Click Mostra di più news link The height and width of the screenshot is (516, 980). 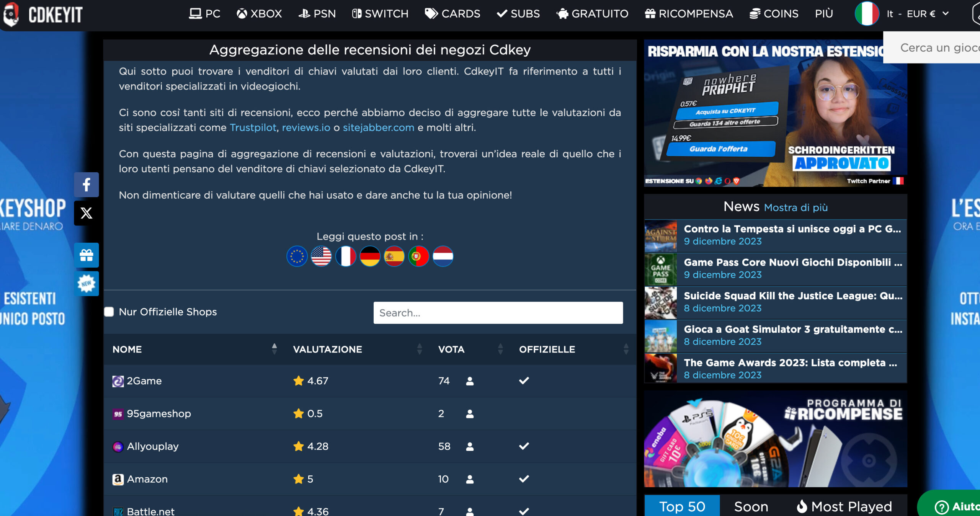795,207
